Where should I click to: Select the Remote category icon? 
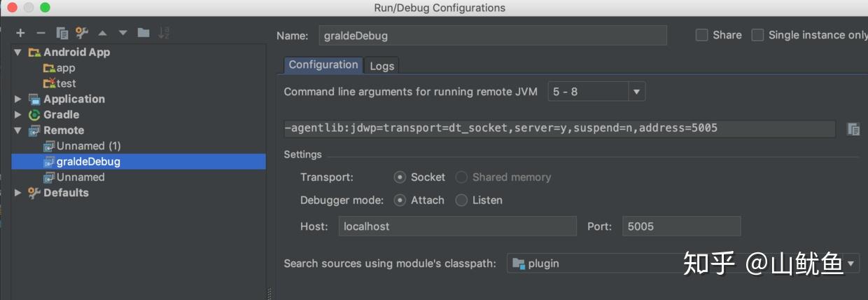pyautogui.click(x=34, y=130)
